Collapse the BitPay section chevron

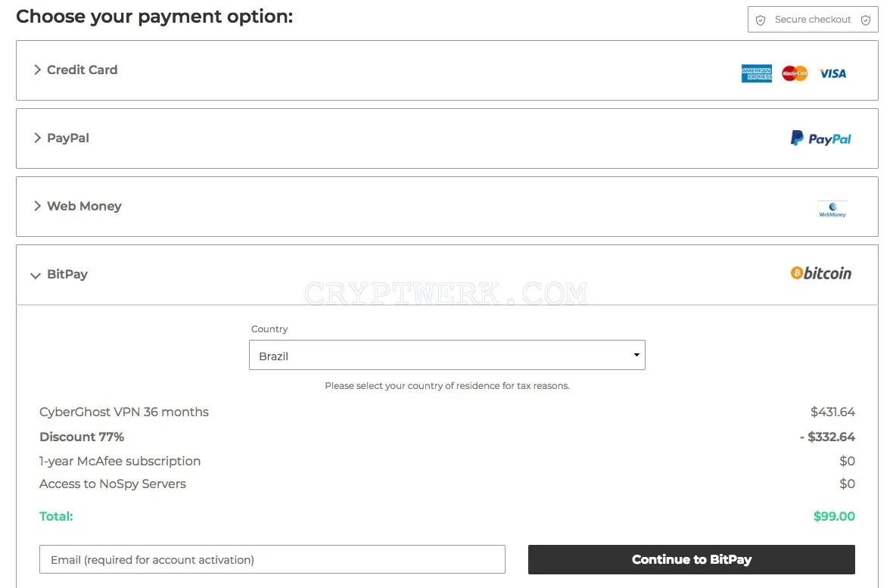point(36,275)
